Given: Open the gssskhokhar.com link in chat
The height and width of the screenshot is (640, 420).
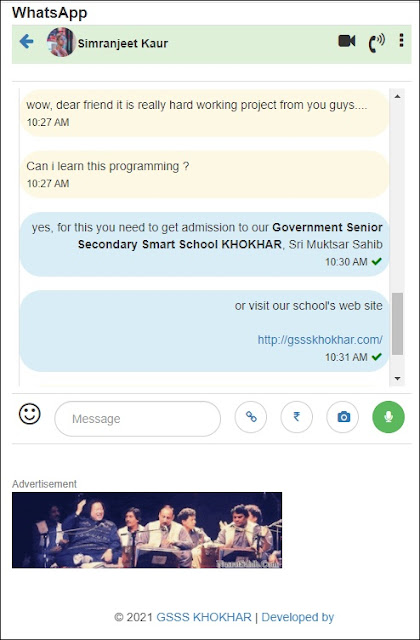Looking at the screenshot, I should 320,340.
